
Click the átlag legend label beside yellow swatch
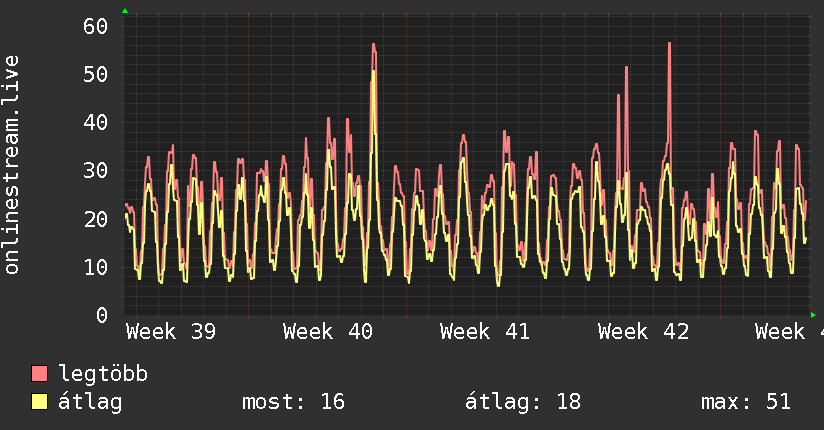click(x=90, y=402)
